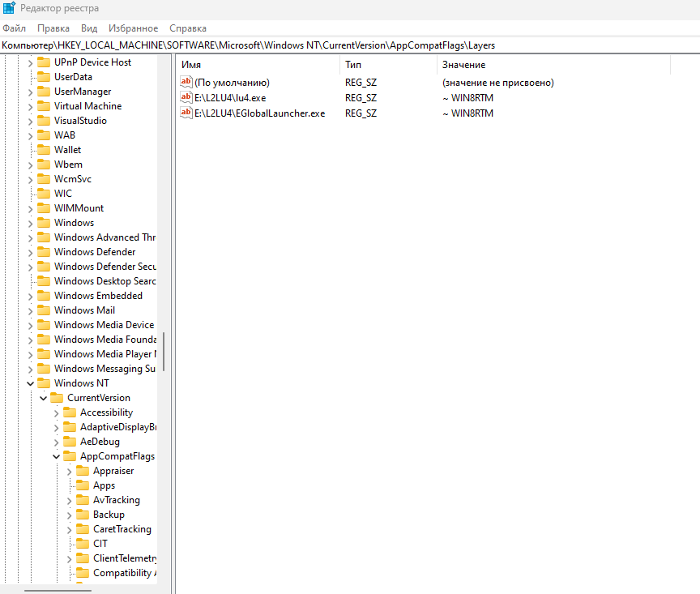
Task: Click the Accessibility folder icon
Action: [70, 412]
